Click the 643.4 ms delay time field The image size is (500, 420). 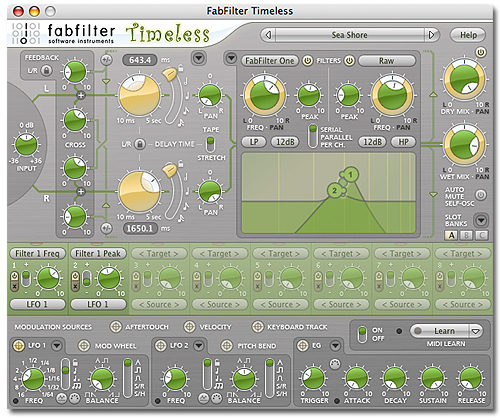coord(140,60)
